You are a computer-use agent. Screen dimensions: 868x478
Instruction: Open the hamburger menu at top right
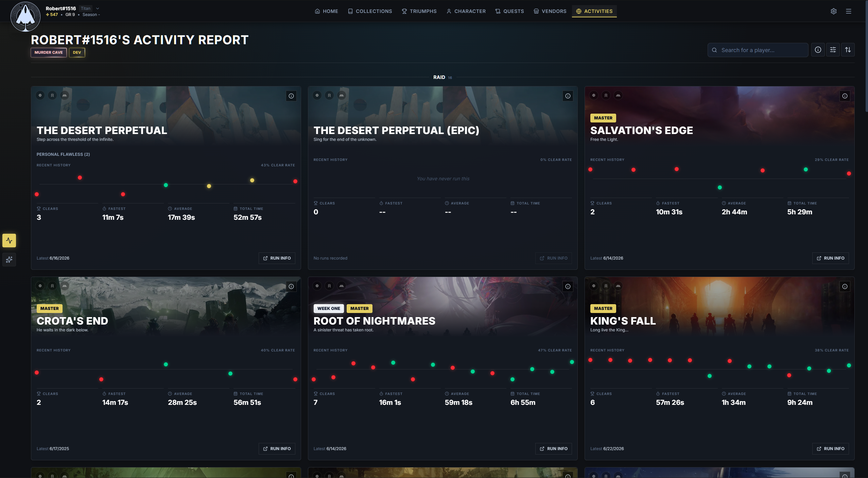tap(849, 11)
